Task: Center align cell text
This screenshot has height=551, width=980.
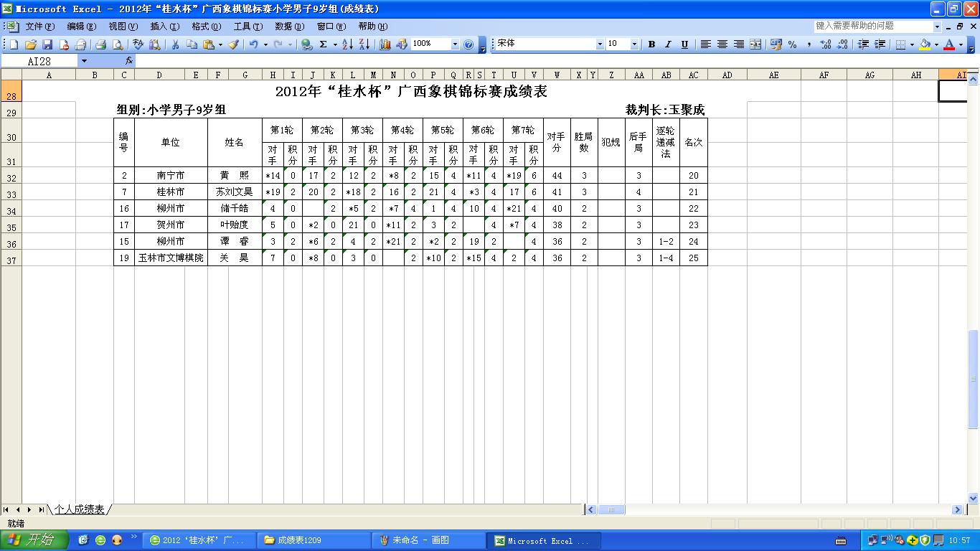Action: click(x=722, y=44)
